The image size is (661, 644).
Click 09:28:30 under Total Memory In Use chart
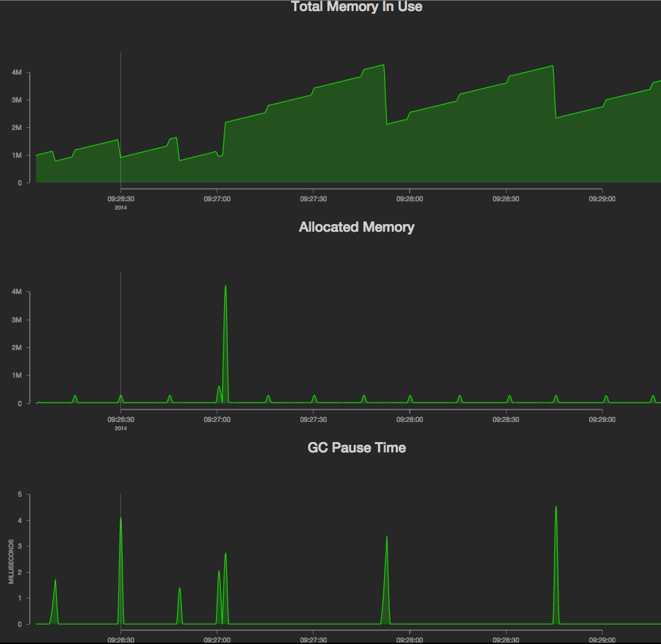point(506,199)
